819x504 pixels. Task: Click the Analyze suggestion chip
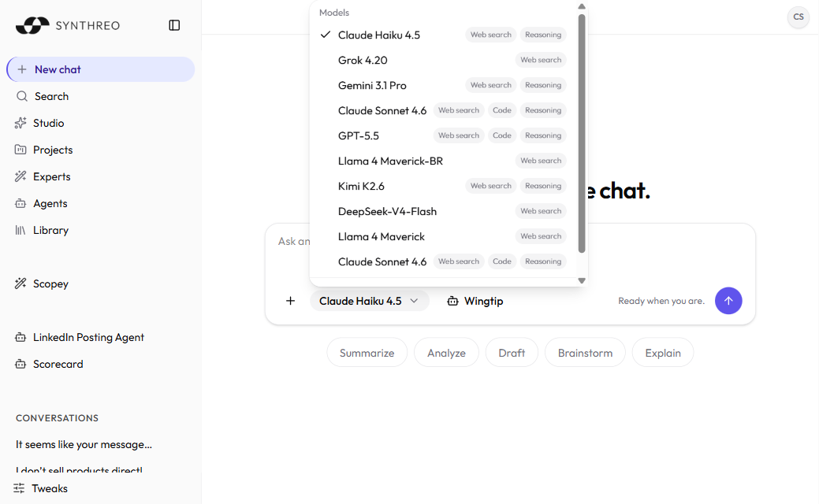(x=446, y=353)
